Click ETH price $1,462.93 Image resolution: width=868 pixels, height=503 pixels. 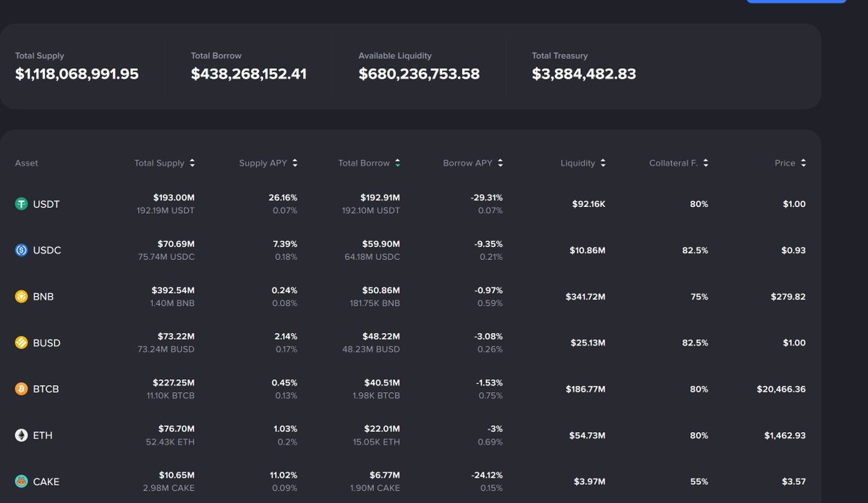tap(785, 436)
